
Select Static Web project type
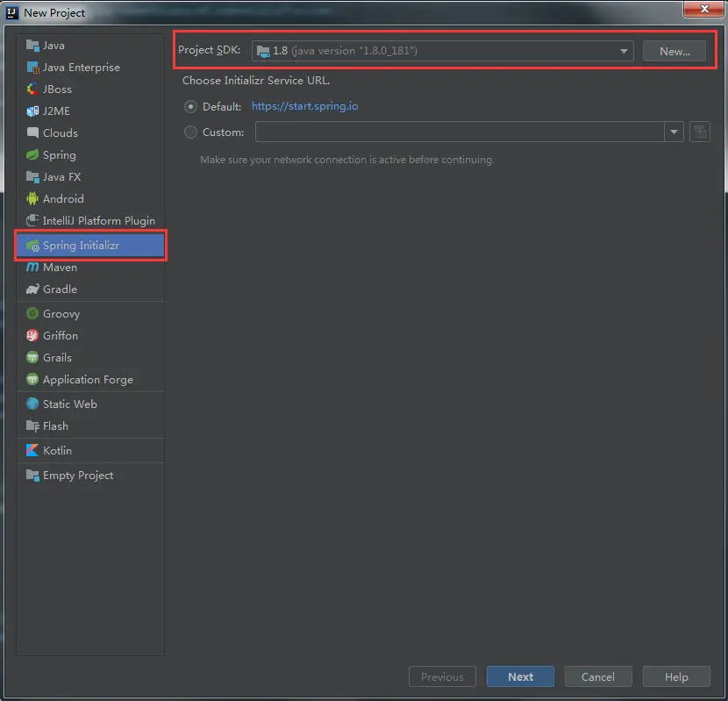(x=90, y=404)
